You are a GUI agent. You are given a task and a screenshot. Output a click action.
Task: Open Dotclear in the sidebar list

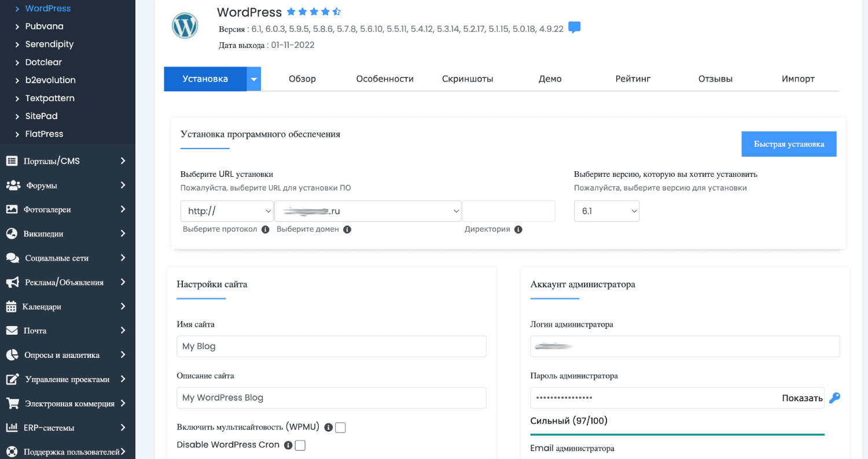43,62
